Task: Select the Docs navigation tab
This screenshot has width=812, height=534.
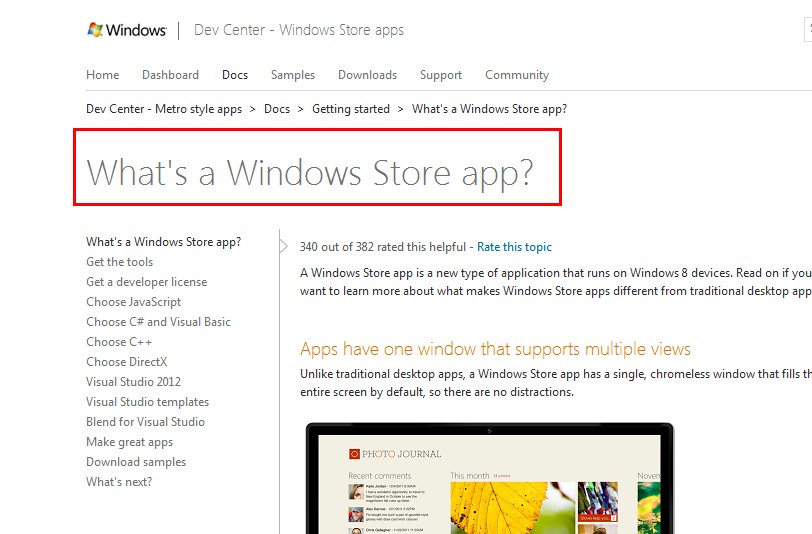Action: coord(235,75)
